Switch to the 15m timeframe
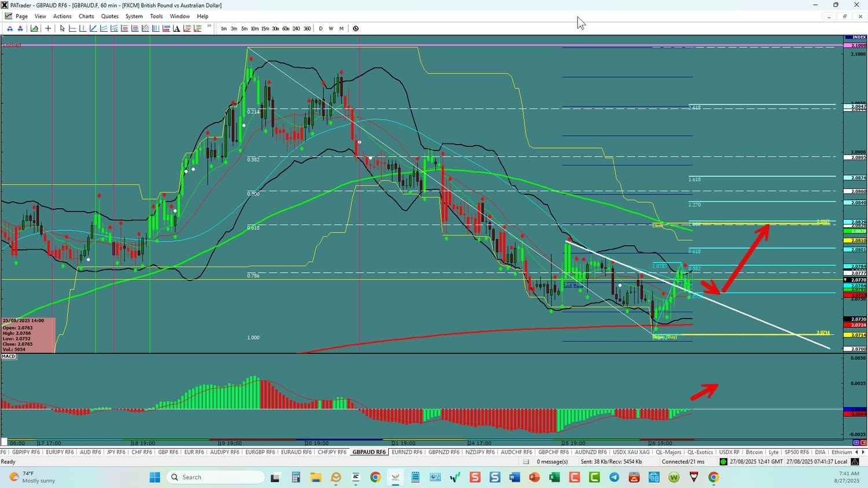 (x=265, y=28)
